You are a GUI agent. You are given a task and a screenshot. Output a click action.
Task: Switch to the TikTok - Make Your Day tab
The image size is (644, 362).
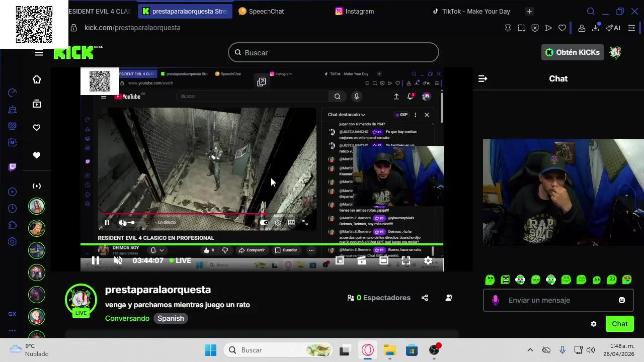click(x=471, y=11)
